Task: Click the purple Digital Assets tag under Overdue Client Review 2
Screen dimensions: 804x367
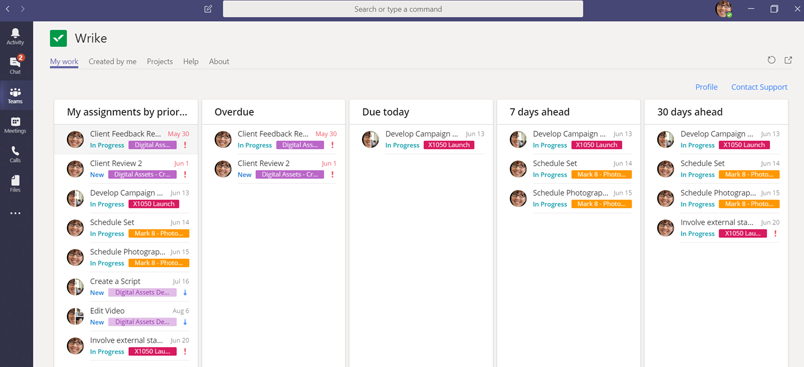Action: click(x=290, y=175)
